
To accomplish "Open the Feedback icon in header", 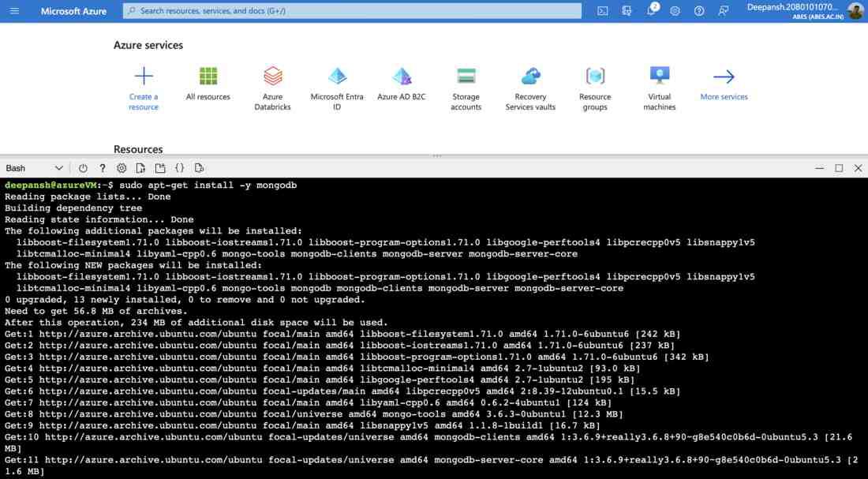I will click(x=724, y=10).
